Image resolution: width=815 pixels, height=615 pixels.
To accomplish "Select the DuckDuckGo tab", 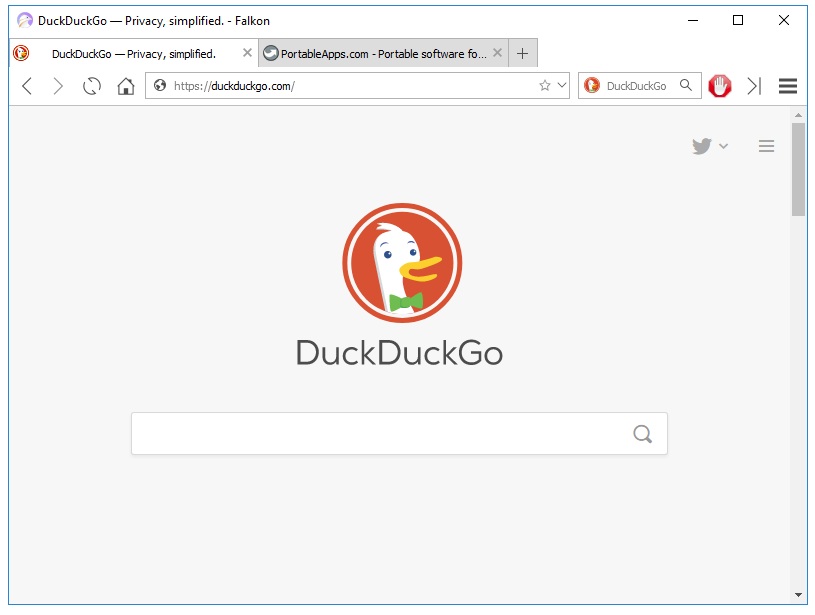I will [x=133, y=53].
